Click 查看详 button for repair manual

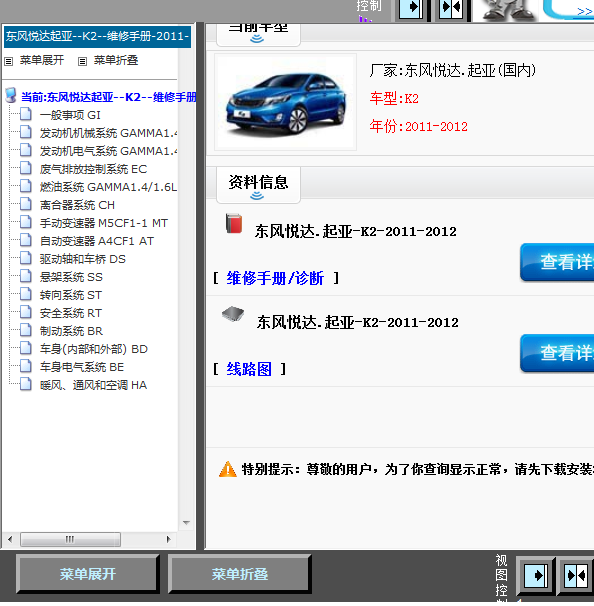(557, 262)
